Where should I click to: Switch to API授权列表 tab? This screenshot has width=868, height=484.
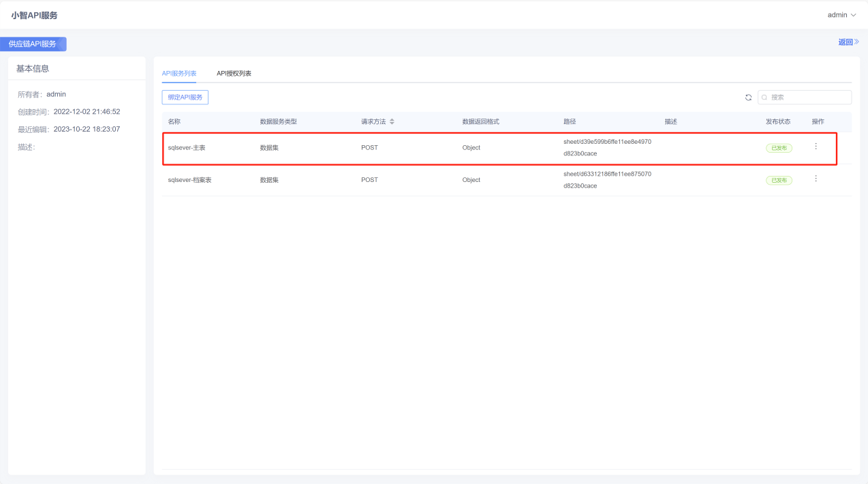234,73
